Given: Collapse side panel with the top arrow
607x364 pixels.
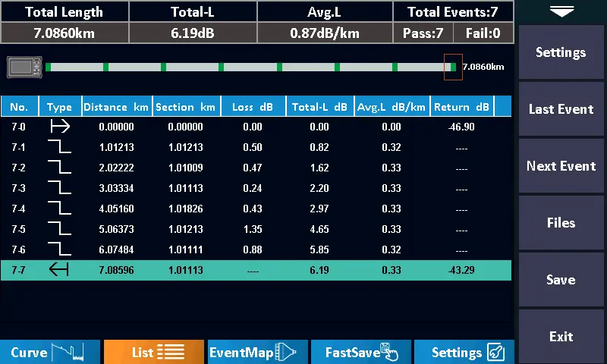Looking at the screenshot, I should click(x=561, y=11).
